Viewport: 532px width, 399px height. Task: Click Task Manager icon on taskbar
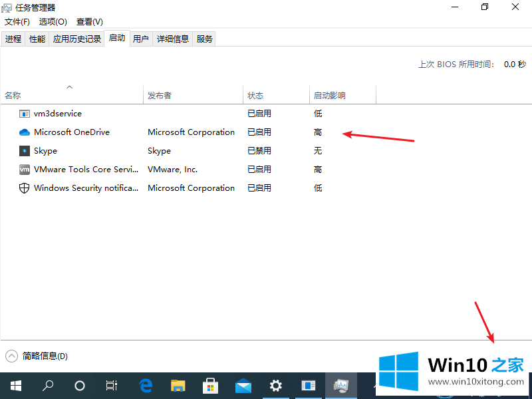[x=341, y=386]
